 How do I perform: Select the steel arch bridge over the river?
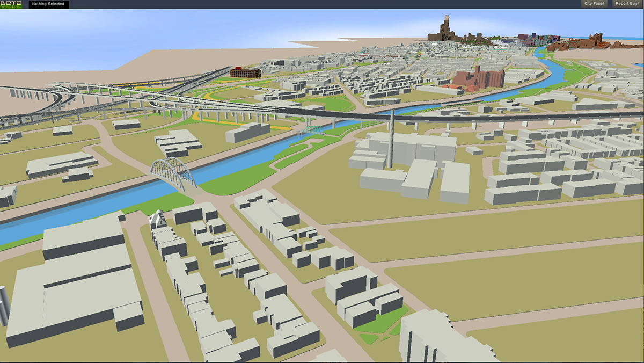[x=173, y=173]
